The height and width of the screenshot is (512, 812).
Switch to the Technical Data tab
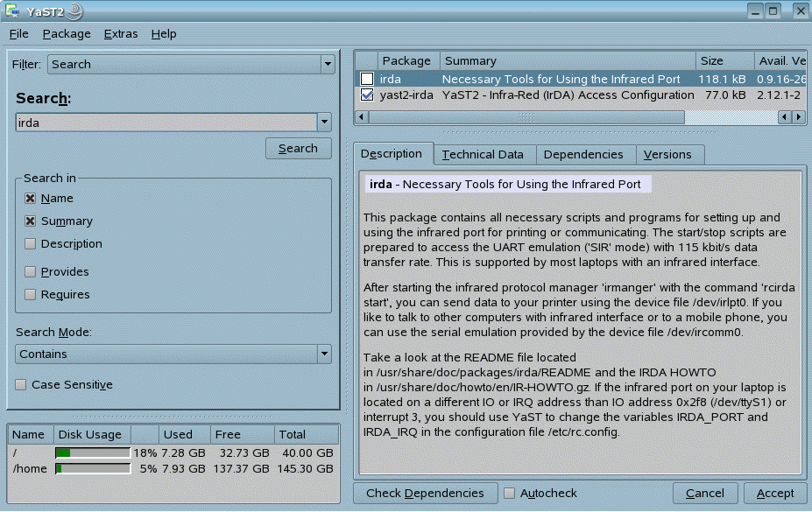pos(484,155)
